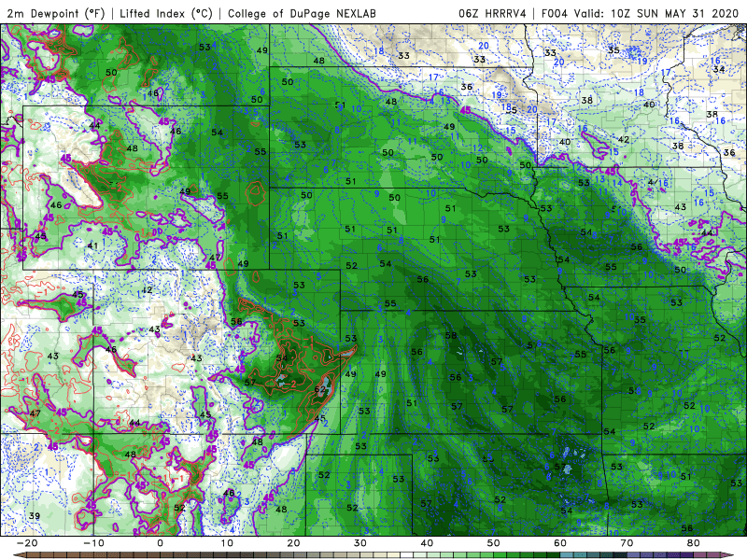Click the '0' label on the color scale

pyautogui.click(x=160, y=543)
